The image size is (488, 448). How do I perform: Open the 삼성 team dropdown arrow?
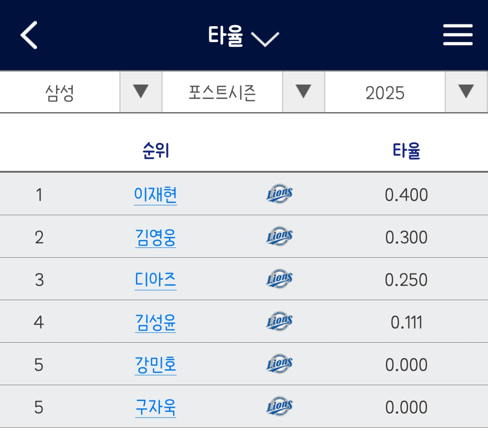tap(141, 92)
